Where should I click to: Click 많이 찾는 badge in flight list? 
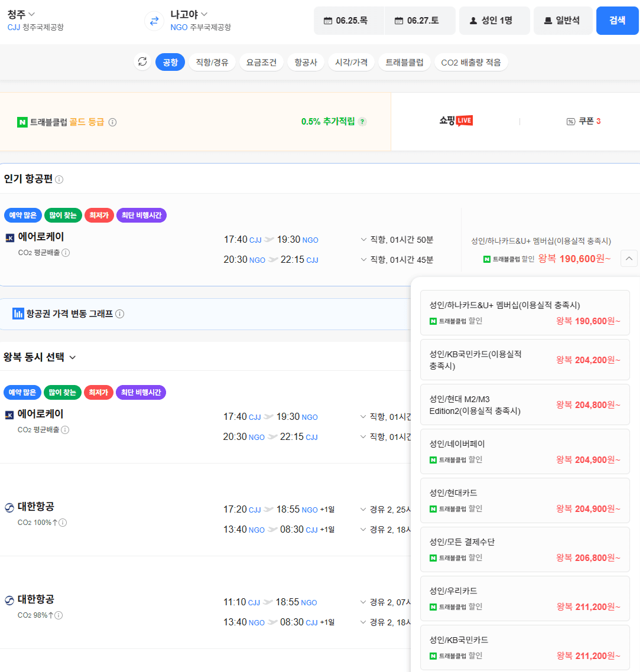coord(62,392)
